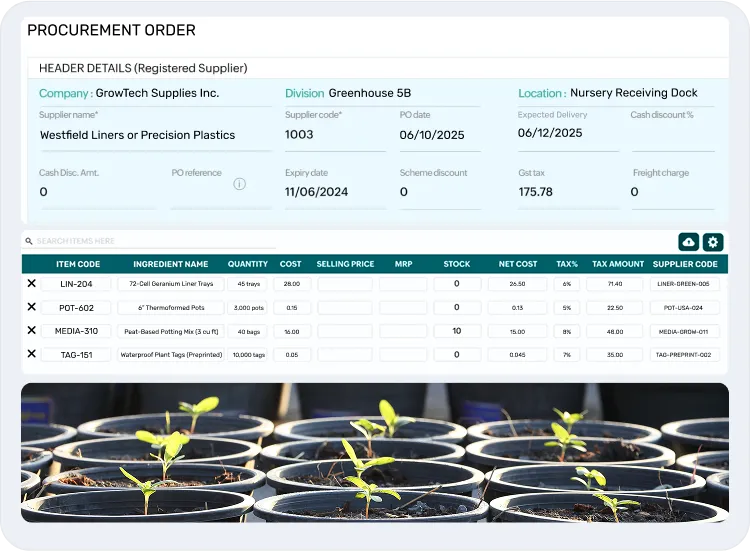
Task: Click the TAX% column header
Action: (x=567, y=264)
